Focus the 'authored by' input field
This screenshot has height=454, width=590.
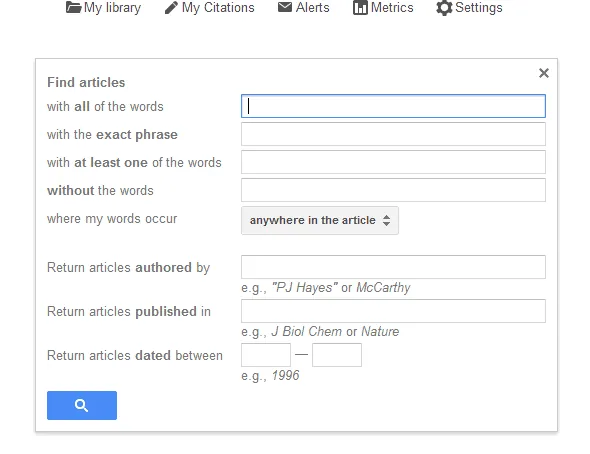coord(393,267)
